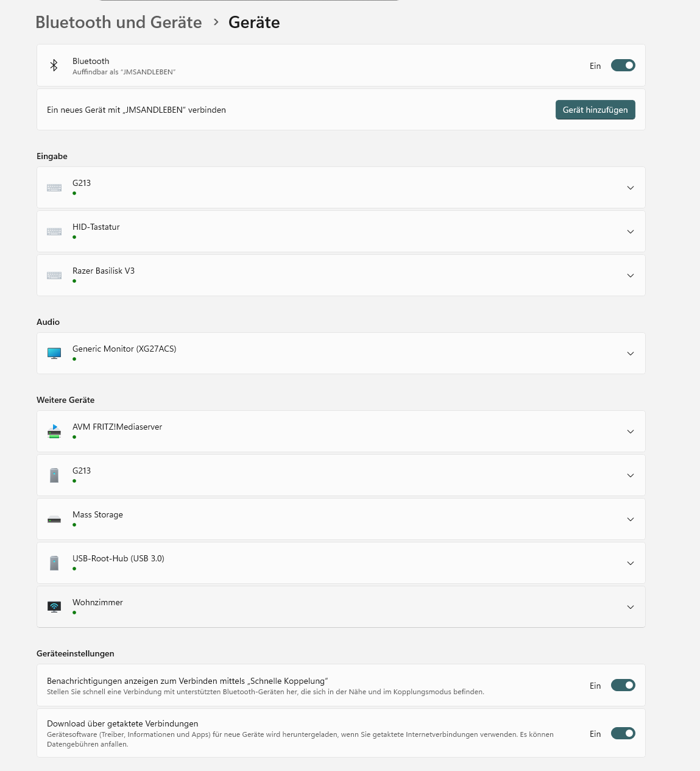Turn off the Bluetooth toggle
The image size is (700, 771).
(623, 65)
